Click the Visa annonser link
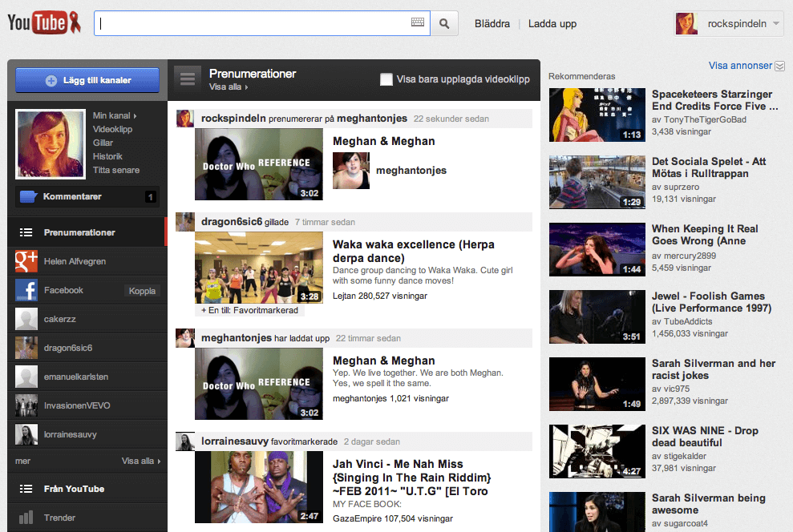 coord(740,66)
